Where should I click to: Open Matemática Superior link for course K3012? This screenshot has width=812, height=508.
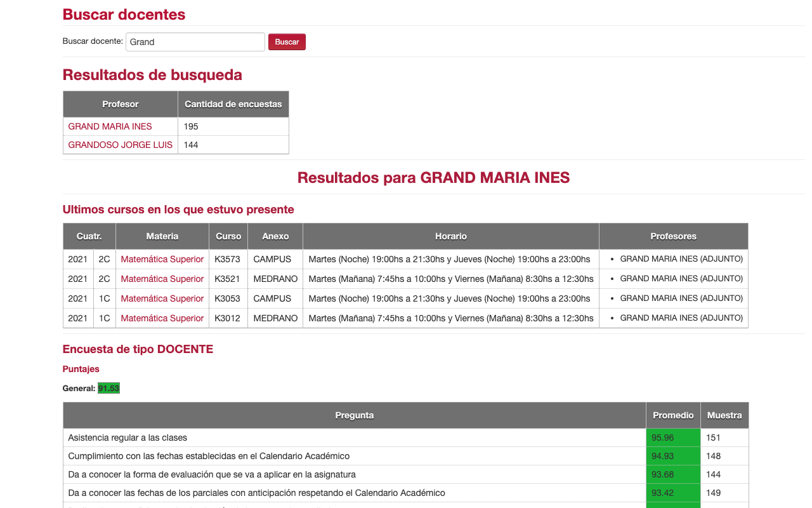(x=162, y=318)
